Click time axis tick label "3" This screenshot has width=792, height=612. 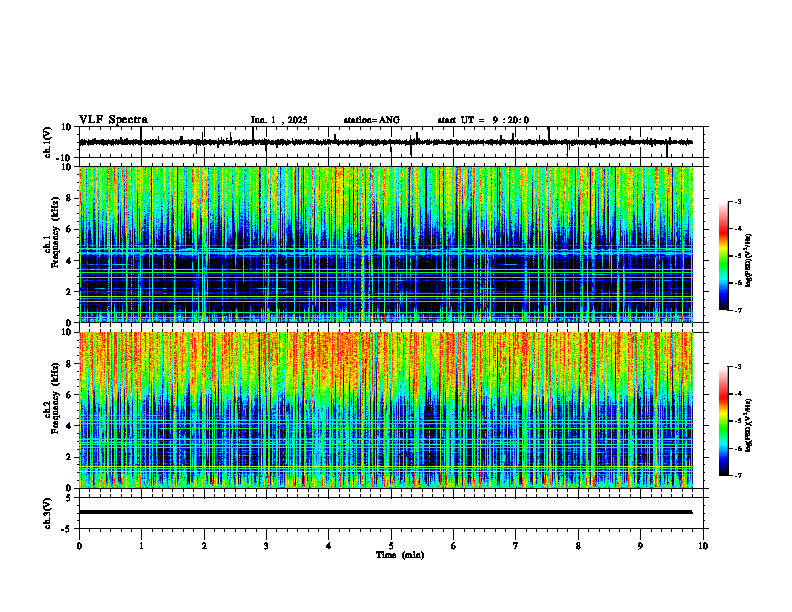(266, 546)
